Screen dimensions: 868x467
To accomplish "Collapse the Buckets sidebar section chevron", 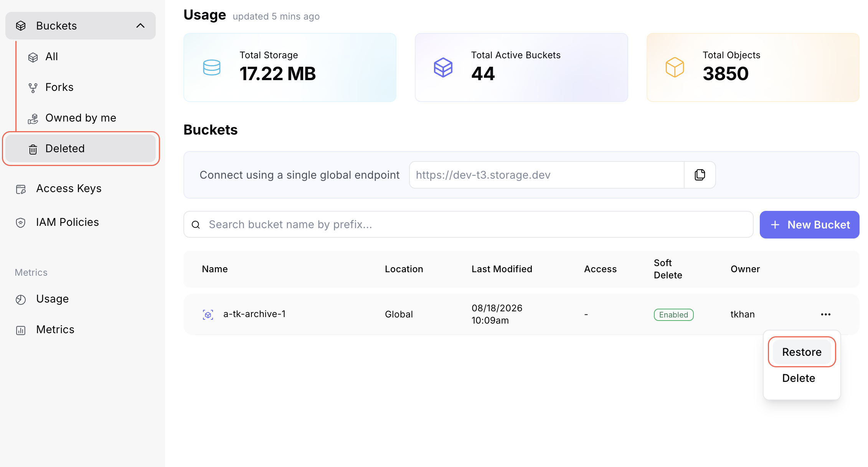I will 140,26.
